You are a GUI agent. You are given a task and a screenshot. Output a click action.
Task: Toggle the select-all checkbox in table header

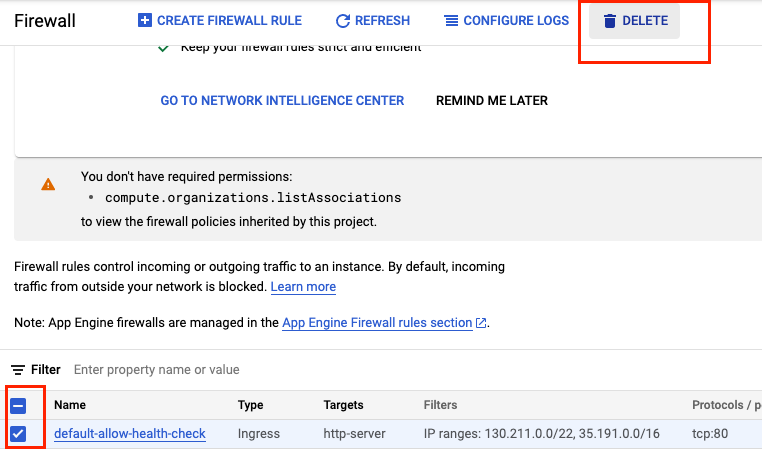18,405
